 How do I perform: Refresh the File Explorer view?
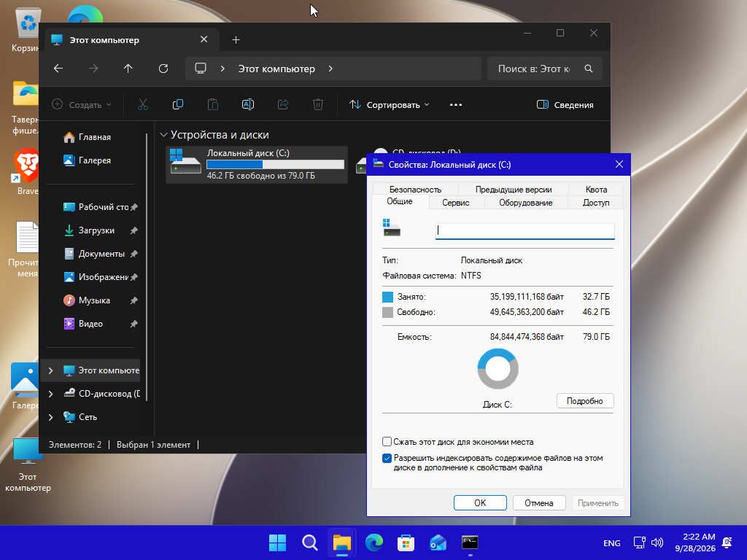(x=163, y=69)
